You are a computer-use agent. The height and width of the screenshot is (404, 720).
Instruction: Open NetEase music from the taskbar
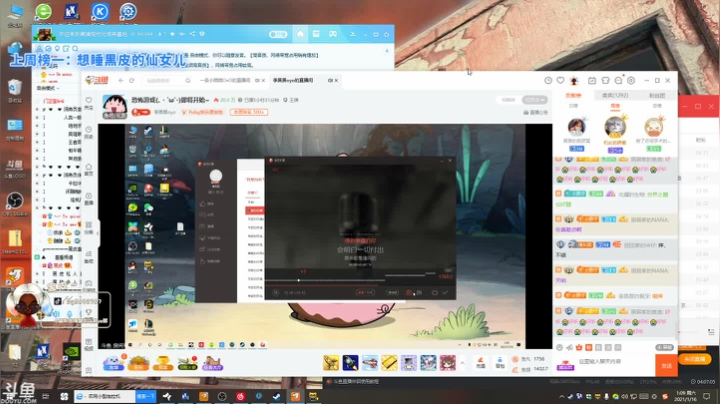[240, 396]
